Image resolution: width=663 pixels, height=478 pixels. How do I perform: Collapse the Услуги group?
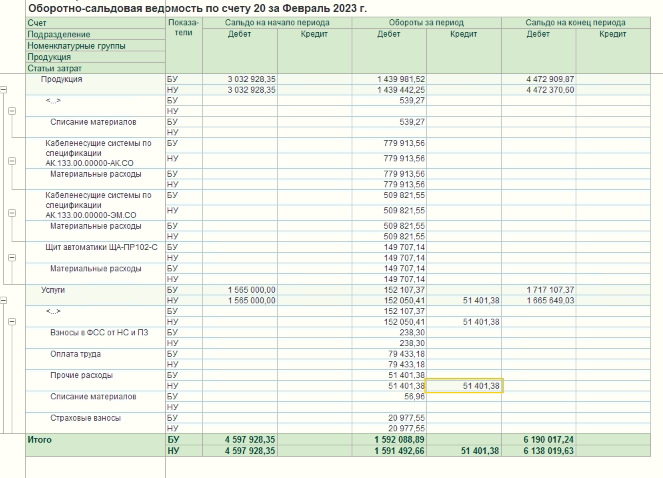5,299
